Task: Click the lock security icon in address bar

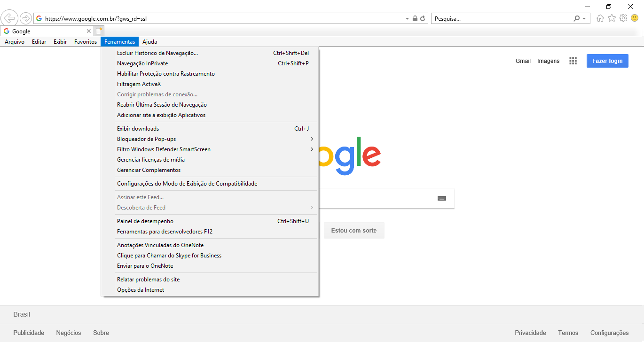Action: pos(415,19)
